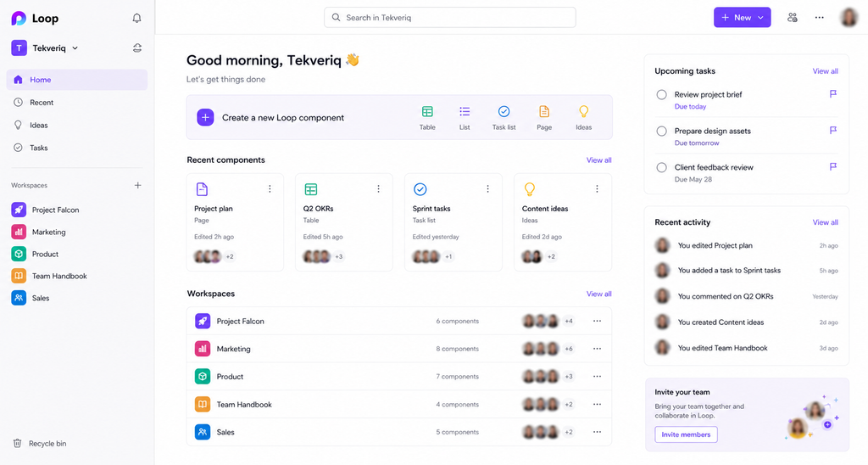View all upcoming tasks

coord(825,71)
